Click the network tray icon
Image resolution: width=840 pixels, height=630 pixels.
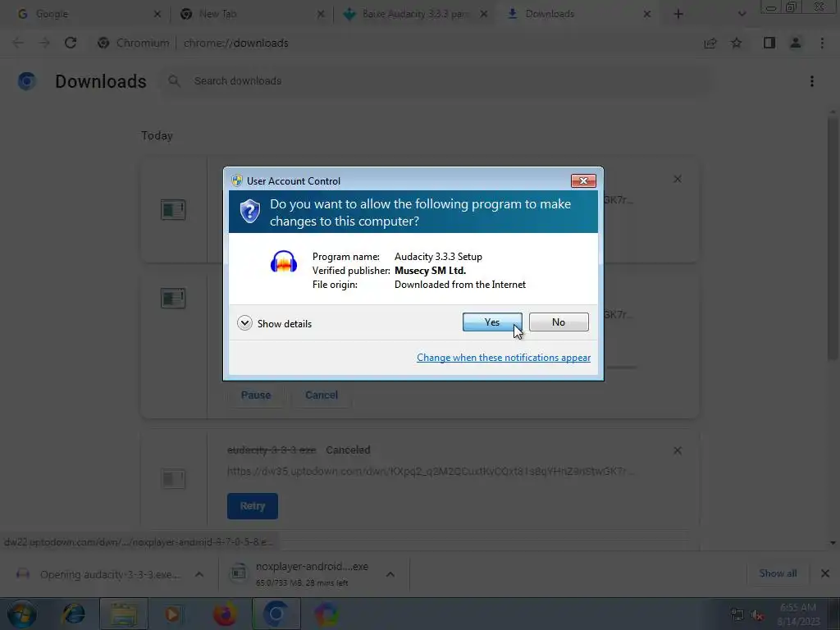click(x=737, y=615)
